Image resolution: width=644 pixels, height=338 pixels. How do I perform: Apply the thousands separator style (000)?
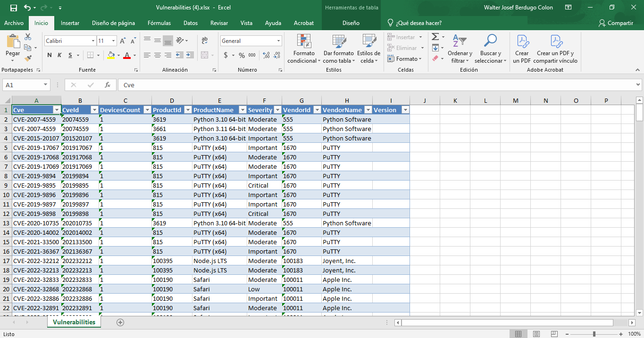pyautogui.click(x=252, y=55)
